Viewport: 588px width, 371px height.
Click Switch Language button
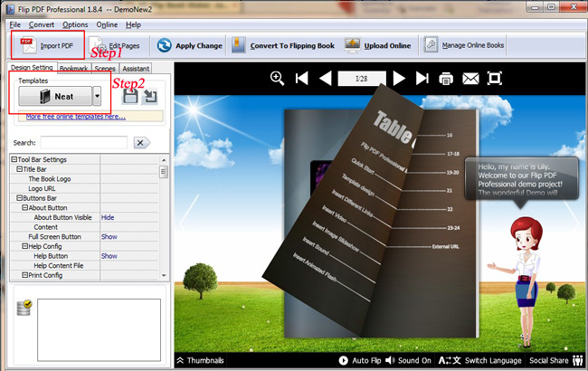click(480, 360)
